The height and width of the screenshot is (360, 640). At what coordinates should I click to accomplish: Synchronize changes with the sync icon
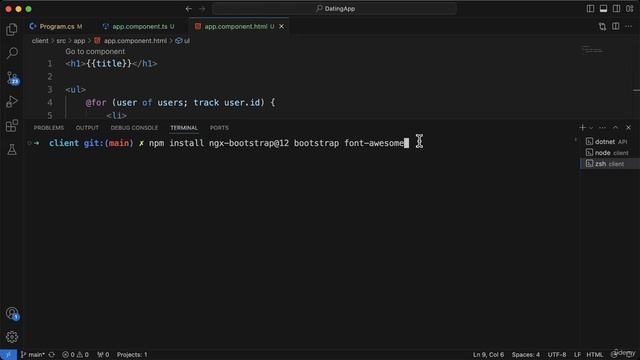[52, 355]
